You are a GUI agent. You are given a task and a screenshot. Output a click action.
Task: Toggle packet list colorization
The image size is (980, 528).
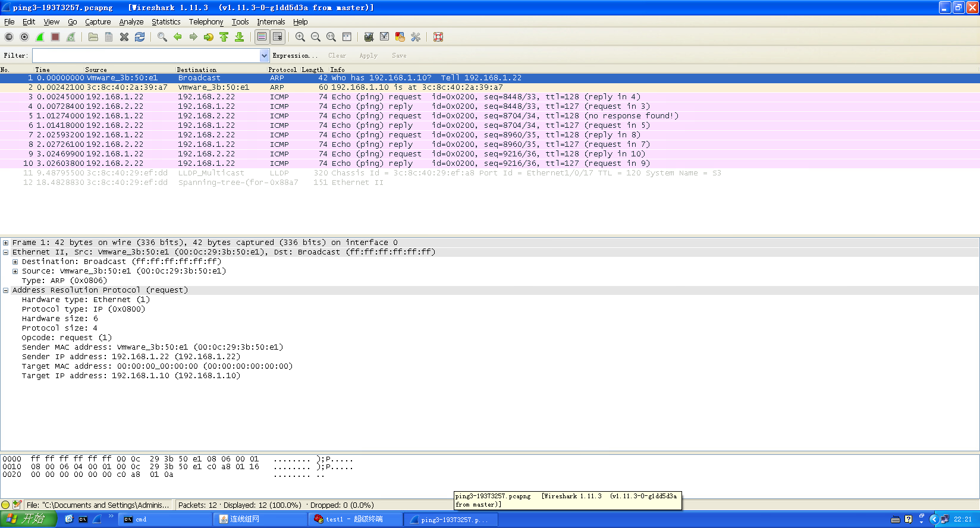tap(262, 37)
